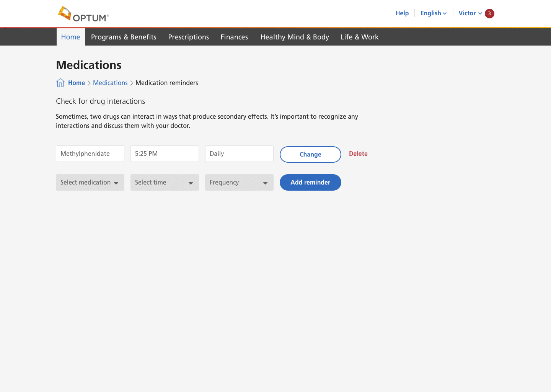This screenshot has width=551, height=392.
Task: Open the notifications badge showing 3
Action: pos(489,13)
